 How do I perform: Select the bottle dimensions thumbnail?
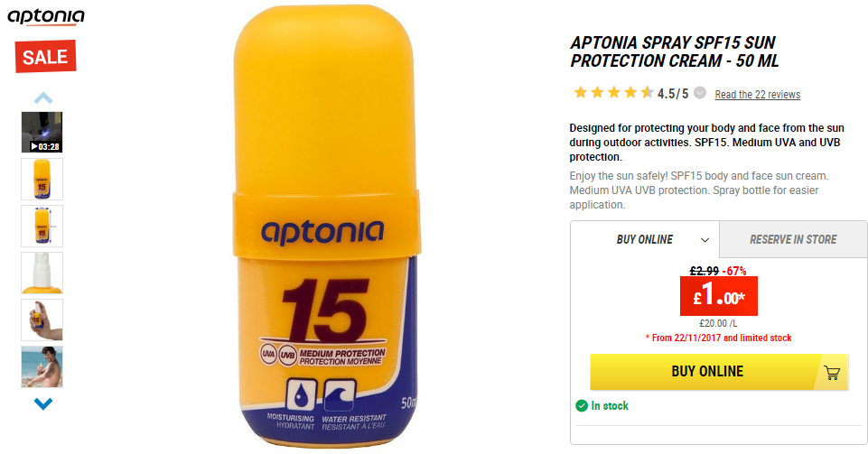[x=42, y=227]
